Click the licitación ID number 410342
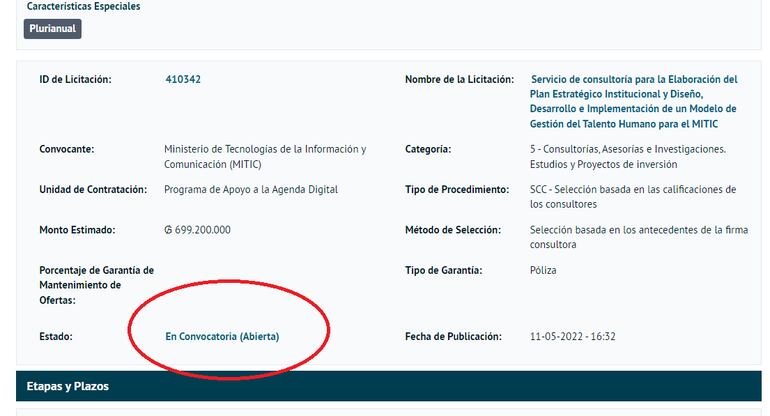 pos(190,80)
